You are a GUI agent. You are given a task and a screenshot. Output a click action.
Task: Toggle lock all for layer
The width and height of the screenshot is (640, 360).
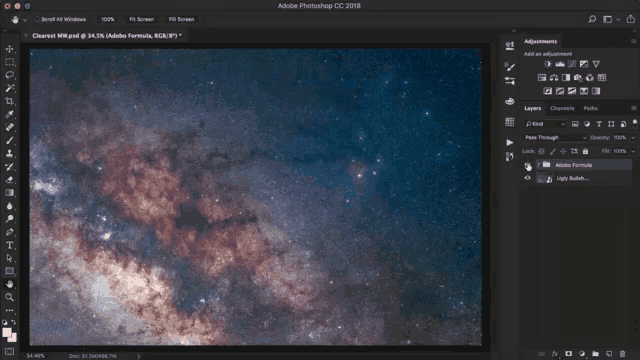(x=585, y=151)
